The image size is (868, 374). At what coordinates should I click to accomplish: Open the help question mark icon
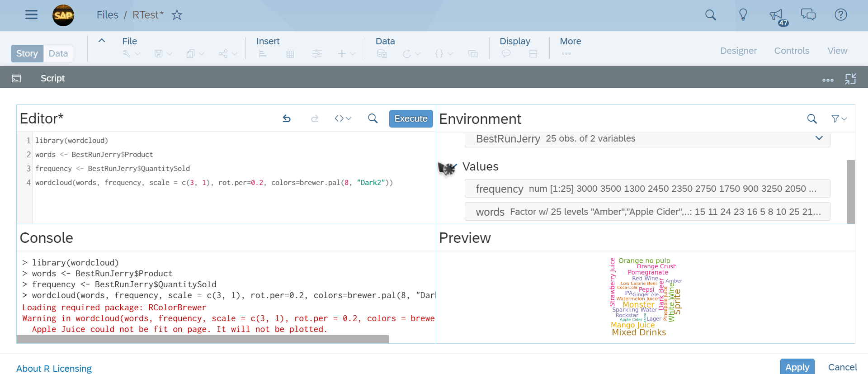[841, 15]
